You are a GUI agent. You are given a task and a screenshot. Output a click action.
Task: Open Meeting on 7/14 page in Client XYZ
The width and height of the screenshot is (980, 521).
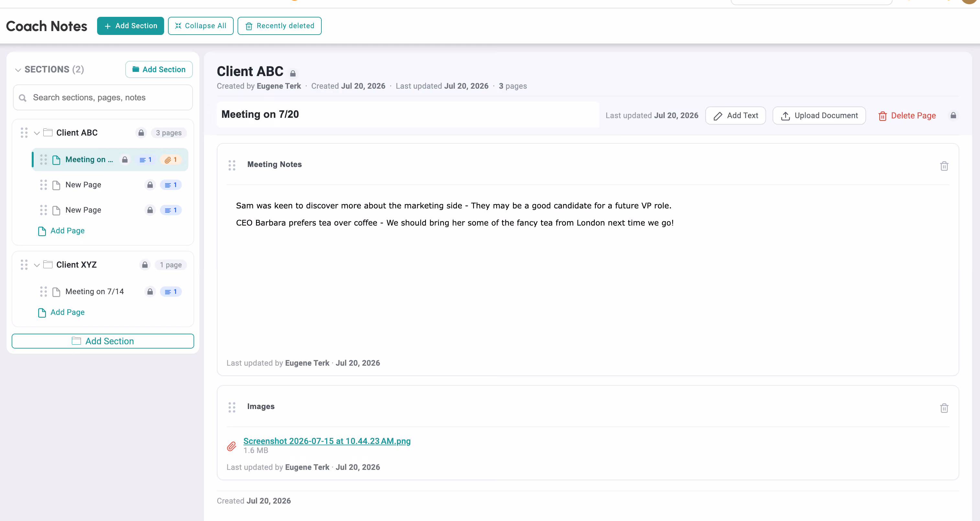[x=95, y=291]
